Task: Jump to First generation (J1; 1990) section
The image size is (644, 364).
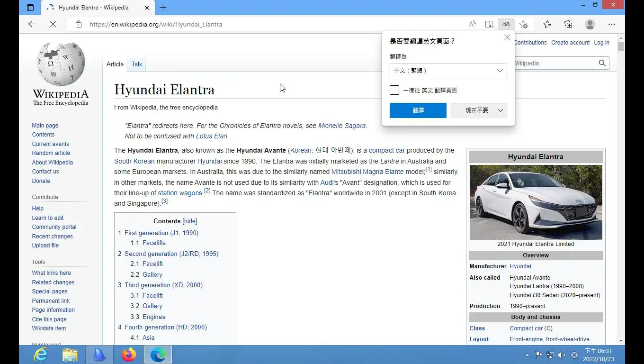Action: click(x=161, y=233)
